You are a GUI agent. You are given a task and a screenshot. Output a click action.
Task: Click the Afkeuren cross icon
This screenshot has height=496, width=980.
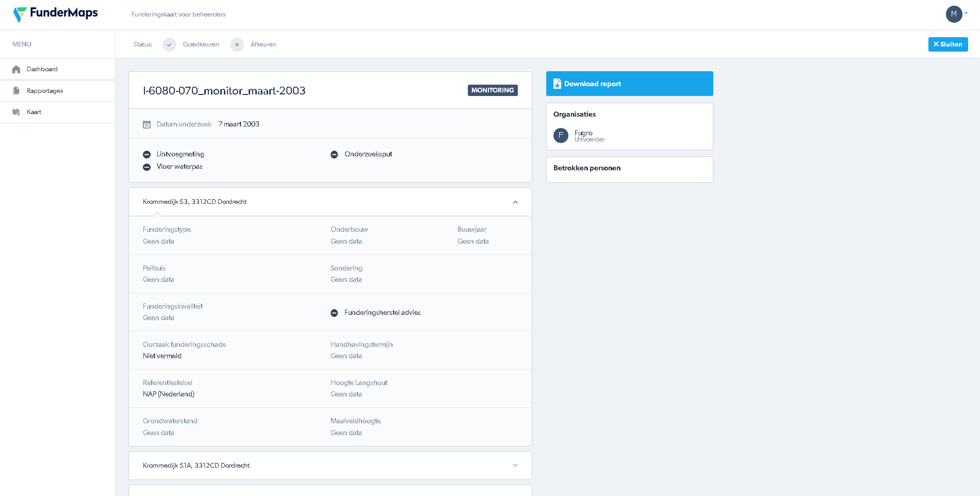click(x=237, y=44)
